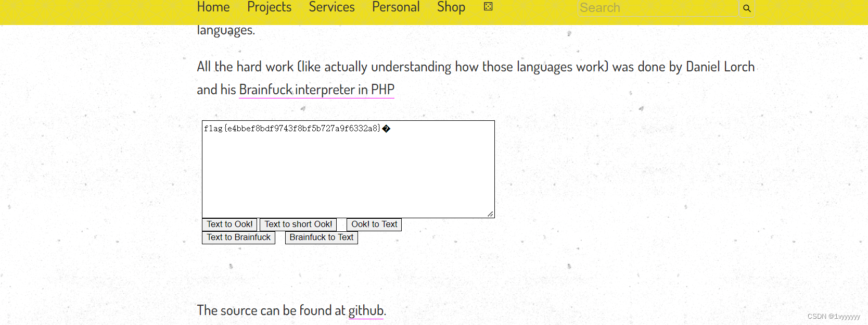
Task: Click inside the flag text area
Action: (x=348, y=169)
